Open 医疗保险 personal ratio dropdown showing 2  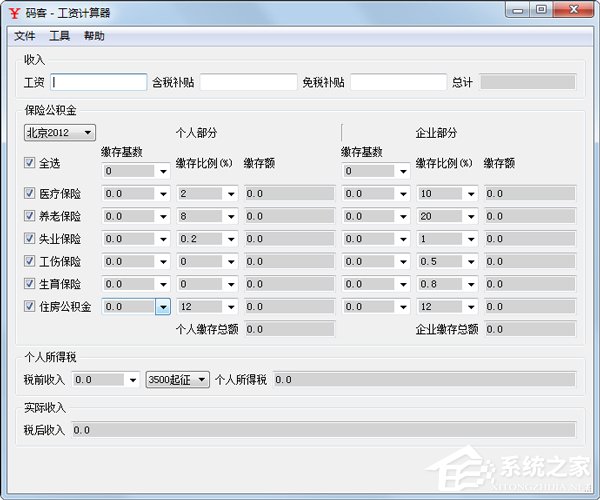click(x=231, y=194)
